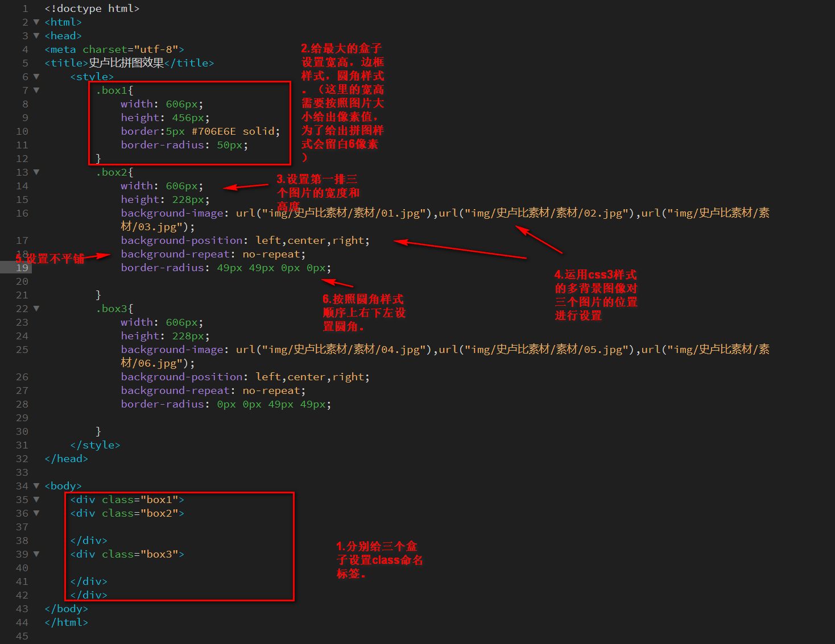Click the closing </body> tag

[x=67, y=609]
